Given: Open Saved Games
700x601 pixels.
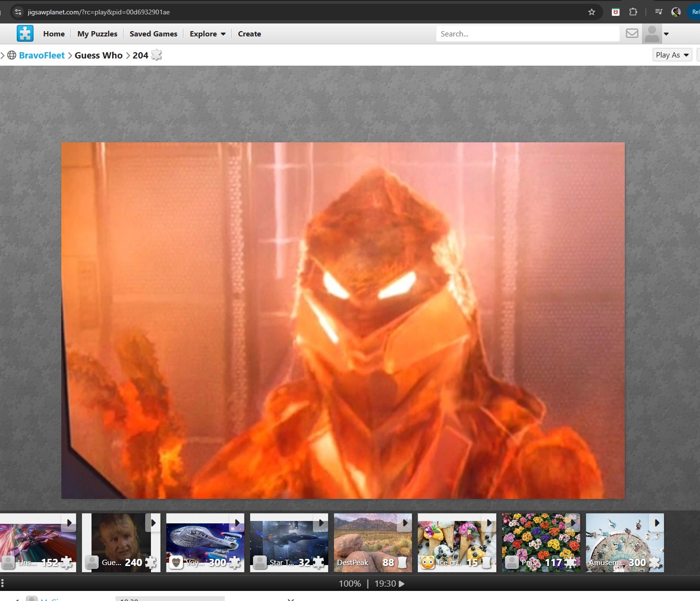Looking at the screenshot, I should tap(153, 34).
